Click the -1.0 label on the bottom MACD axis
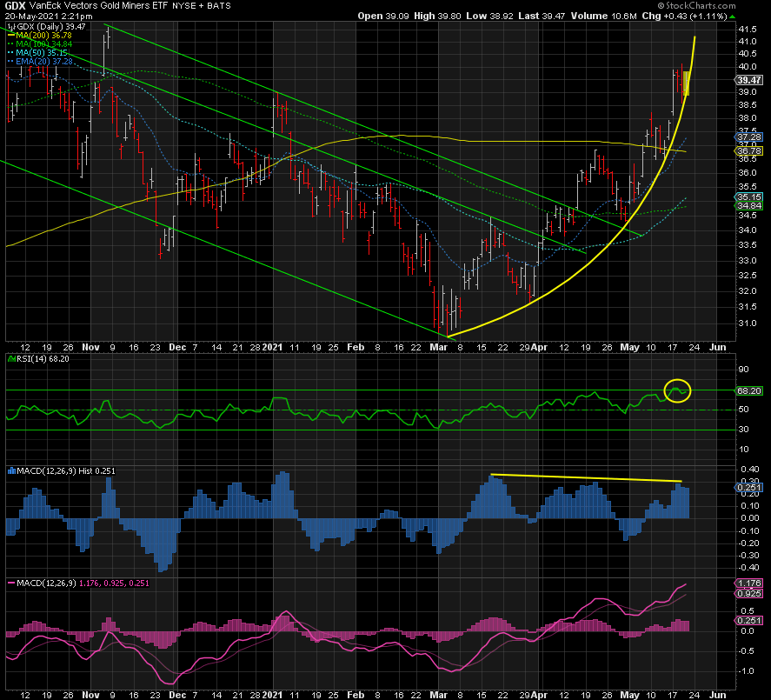 tap(747, 671)
